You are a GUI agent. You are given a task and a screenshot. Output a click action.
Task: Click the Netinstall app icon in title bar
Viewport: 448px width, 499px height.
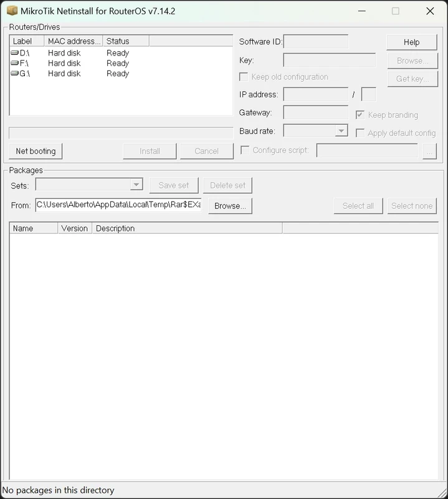pos(11,11)
